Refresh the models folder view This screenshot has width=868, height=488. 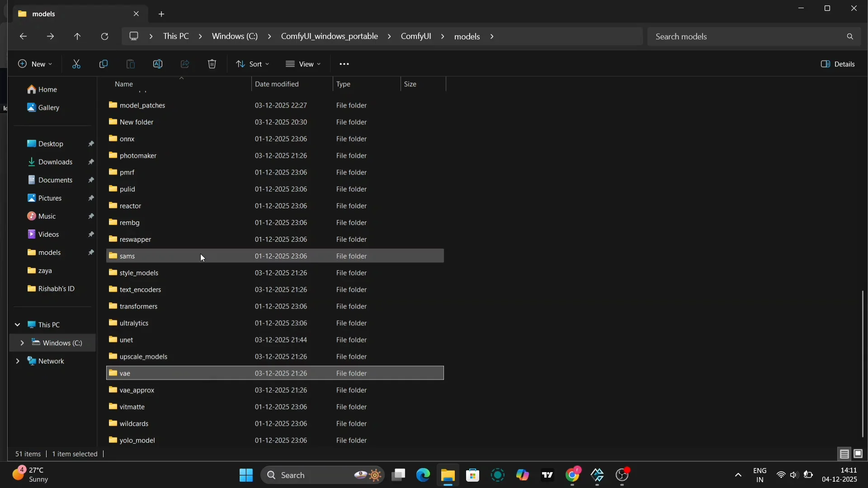tap(105, 36)
